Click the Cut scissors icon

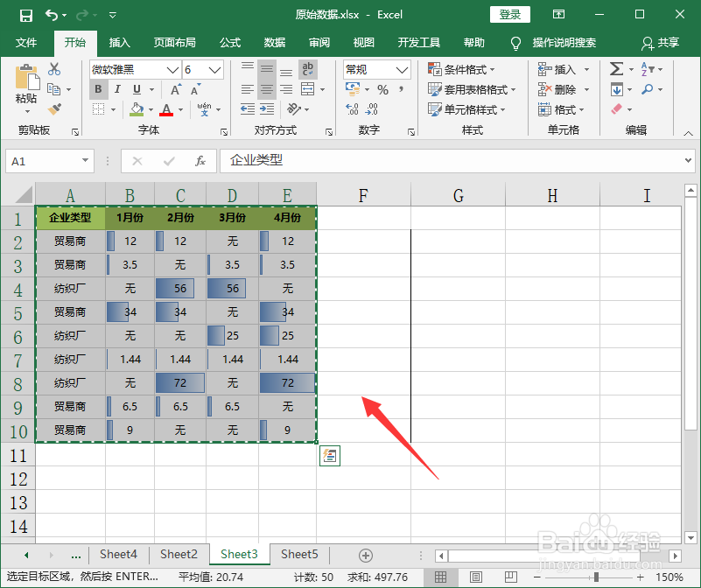[x=54, y=69]
